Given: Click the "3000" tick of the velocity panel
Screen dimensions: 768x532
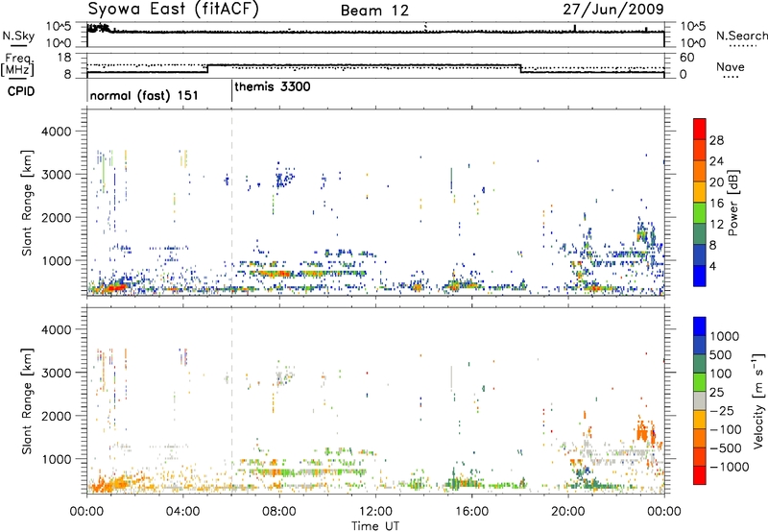Looking at the screenshot, I should pos(56,374).
